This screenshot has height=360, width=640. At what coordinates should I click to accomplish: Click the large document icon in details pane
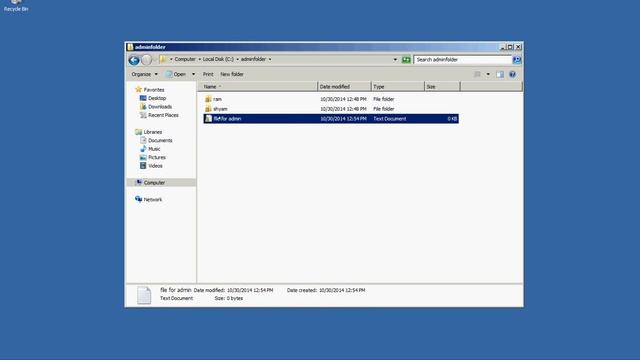(x=144, y=295)
